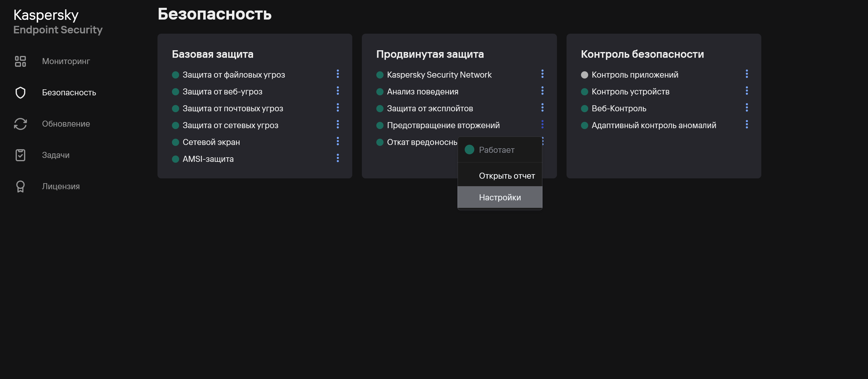The image size is (868, 379).
Task: Click green status dot of Kaspersky Security Network
Action: 380,75
